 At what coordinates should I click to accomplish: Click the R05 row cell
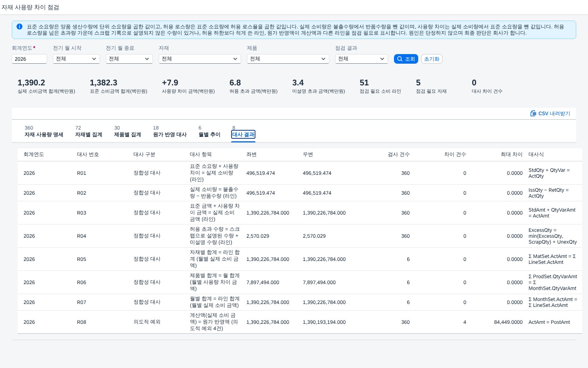tap(82, 259)
